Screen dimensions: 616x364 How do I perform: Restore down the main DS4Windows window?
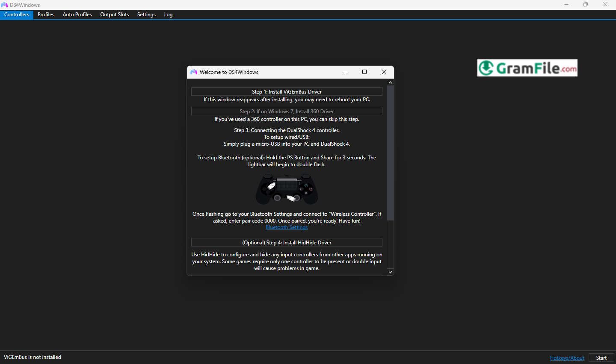pos(585,5)
